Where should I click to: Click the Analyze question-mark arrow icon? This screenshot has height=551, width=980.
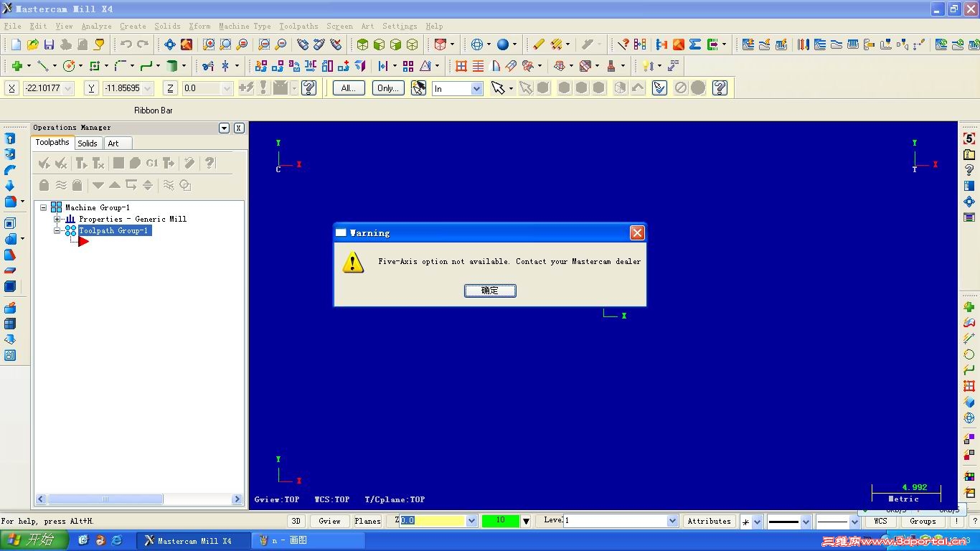(x=623, y=44)
